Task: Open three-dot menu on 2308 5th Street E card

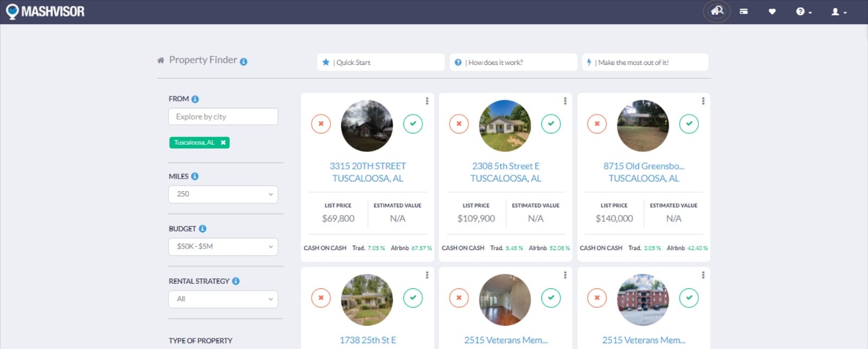Action: tap(565, 101)
